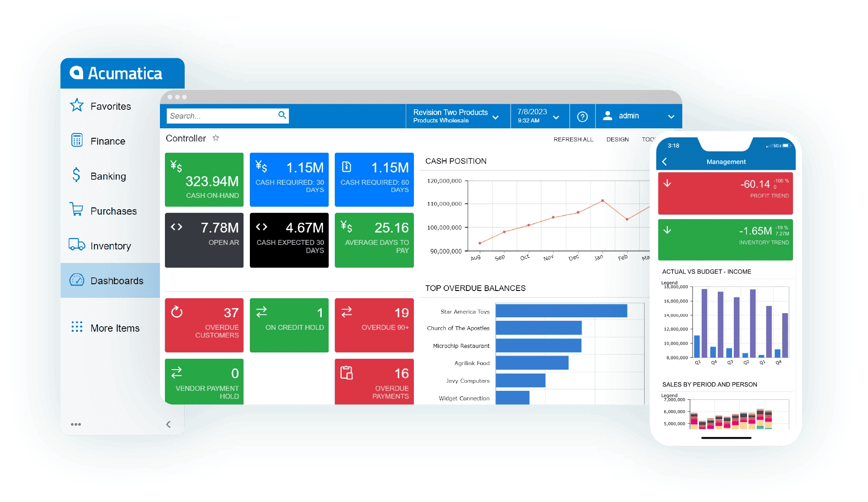The height and width of the screenshot is (502, 868).
Task: Click the search magnifier icon
Action: [x=282, y=115]
